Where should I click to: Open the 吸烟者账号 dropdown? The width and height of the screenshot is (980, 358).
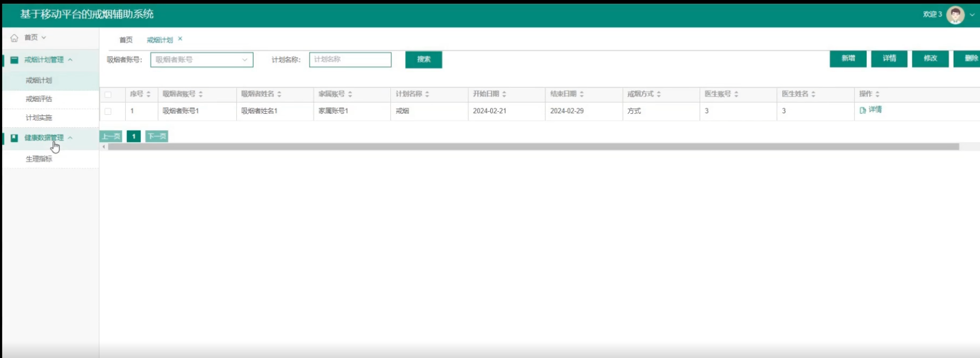[x=202, y=60]
